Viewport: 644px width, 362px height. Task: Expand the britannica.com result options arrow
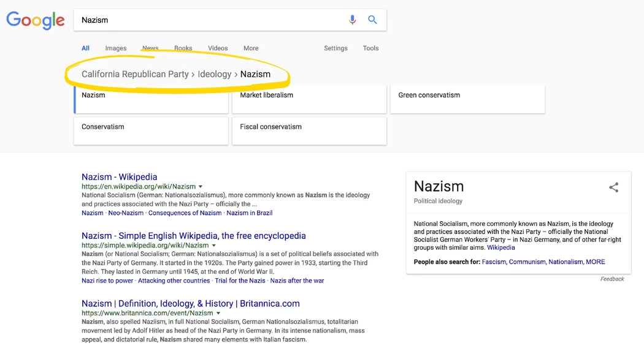pyautogui.click(x=218, y=313)
